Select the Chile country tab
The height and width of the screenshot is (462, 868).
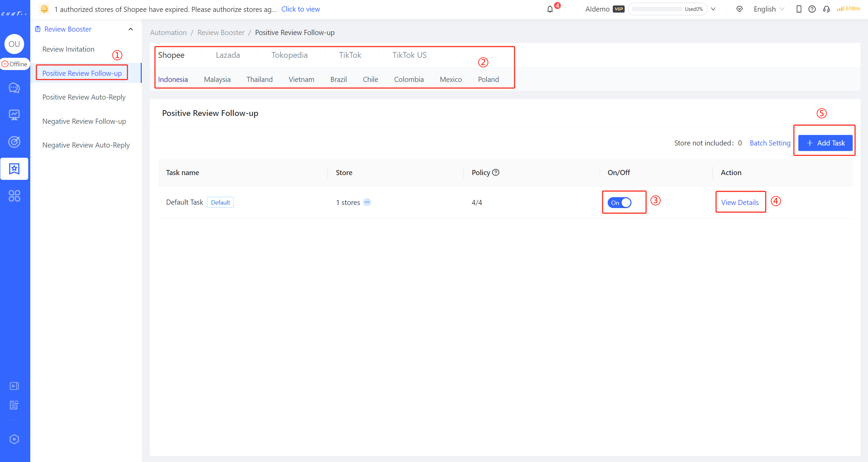click(370, 80)
